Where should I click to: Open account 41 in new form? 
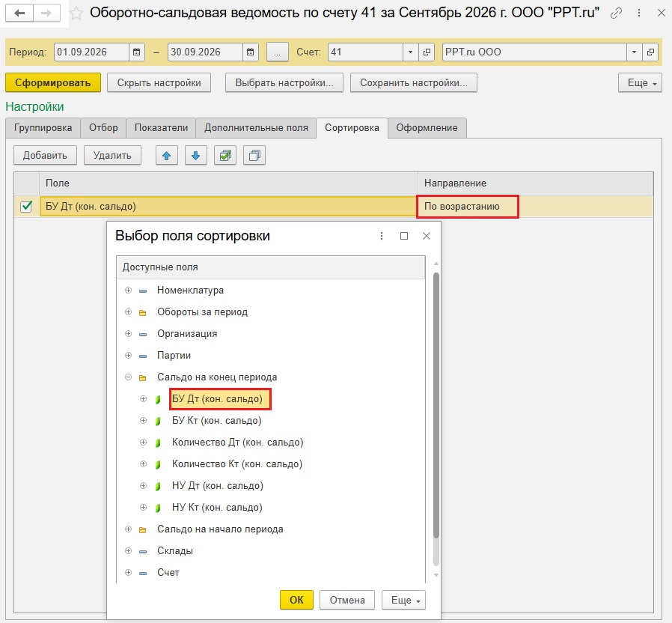point(427,52)
